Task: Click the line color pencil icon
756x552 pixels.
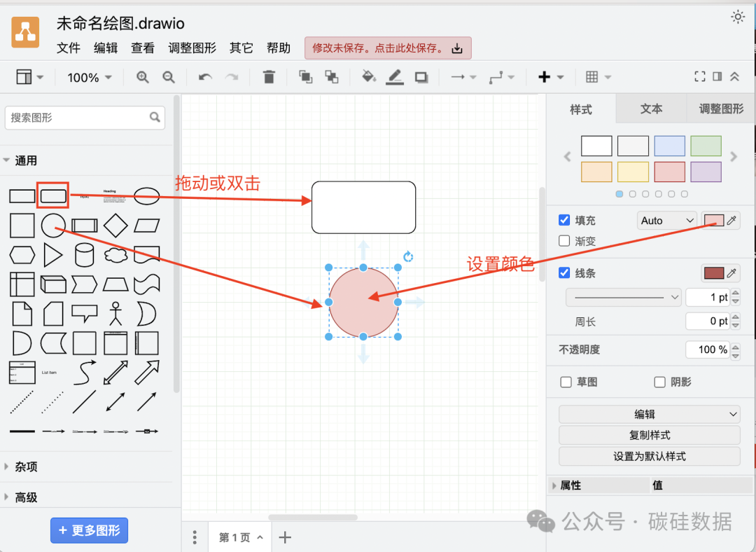Action: (395, 77)
